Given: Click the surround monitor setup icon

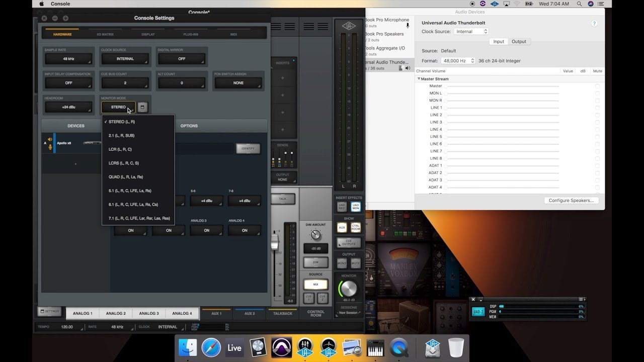Looking at the screenshot, I should [143, 107].
